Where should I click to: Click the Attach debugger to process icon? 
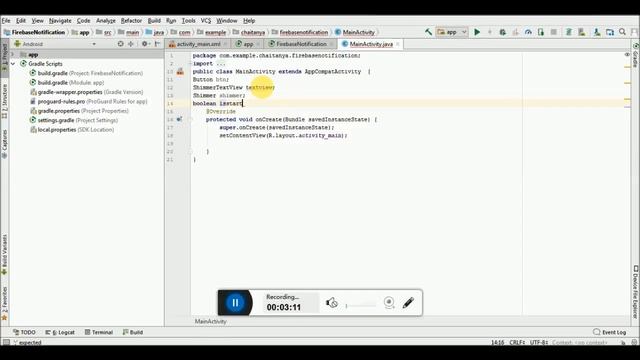point(541,32)
